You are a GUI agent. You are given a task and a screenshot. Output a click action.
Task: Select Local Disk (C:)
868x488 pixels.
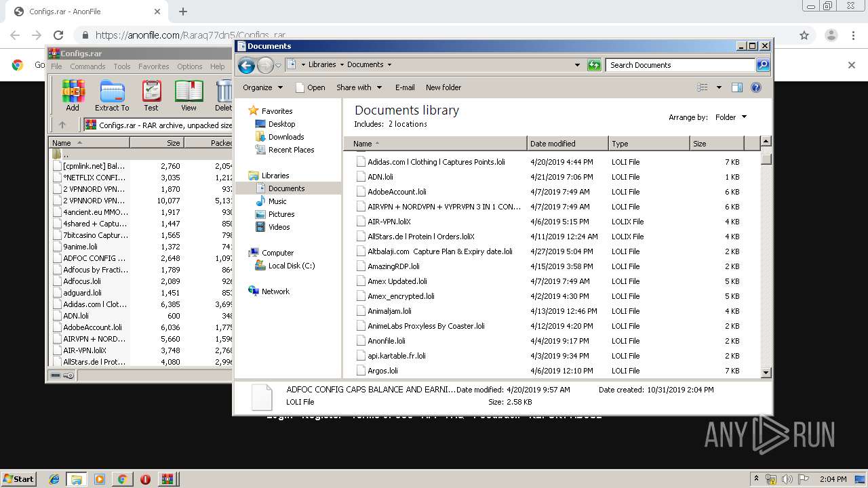292,266
